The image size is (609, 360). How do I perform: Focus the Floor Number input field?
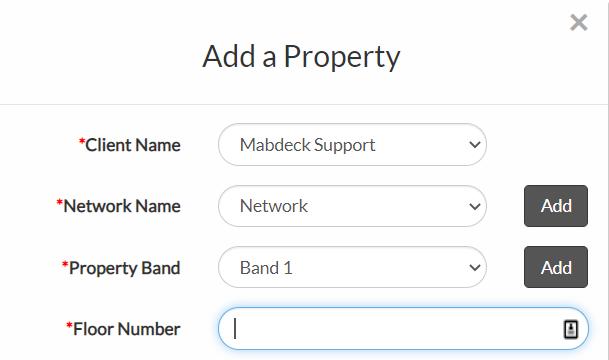pos(403,329)
